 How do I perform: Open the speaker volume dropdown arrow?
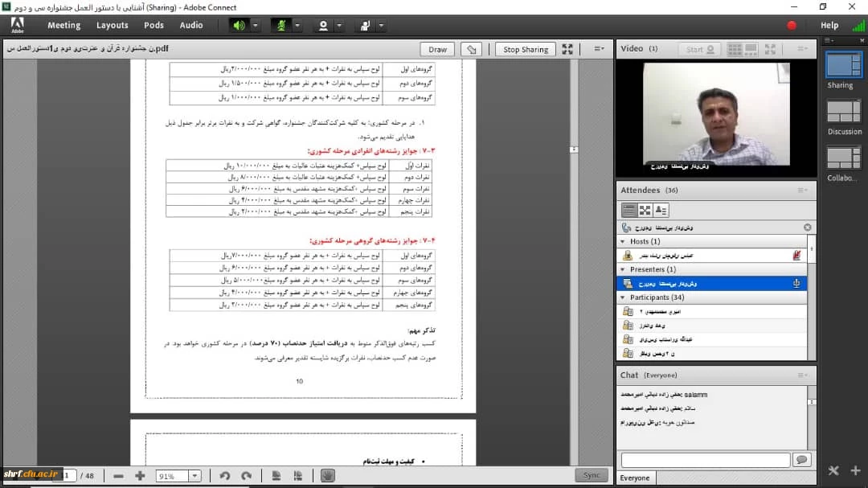click(x=256, y=25)
